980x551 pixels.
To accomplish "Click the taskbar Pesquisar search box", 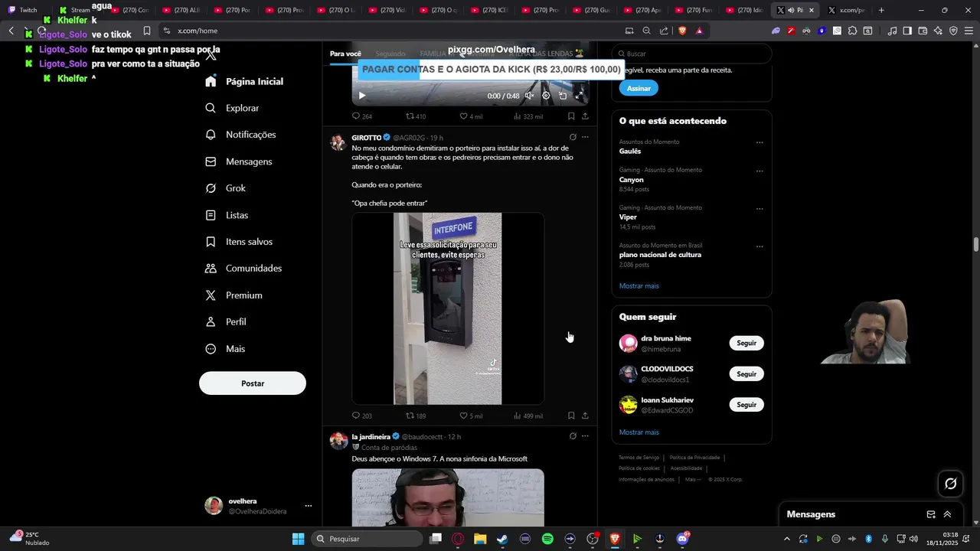I will point(367,539).
